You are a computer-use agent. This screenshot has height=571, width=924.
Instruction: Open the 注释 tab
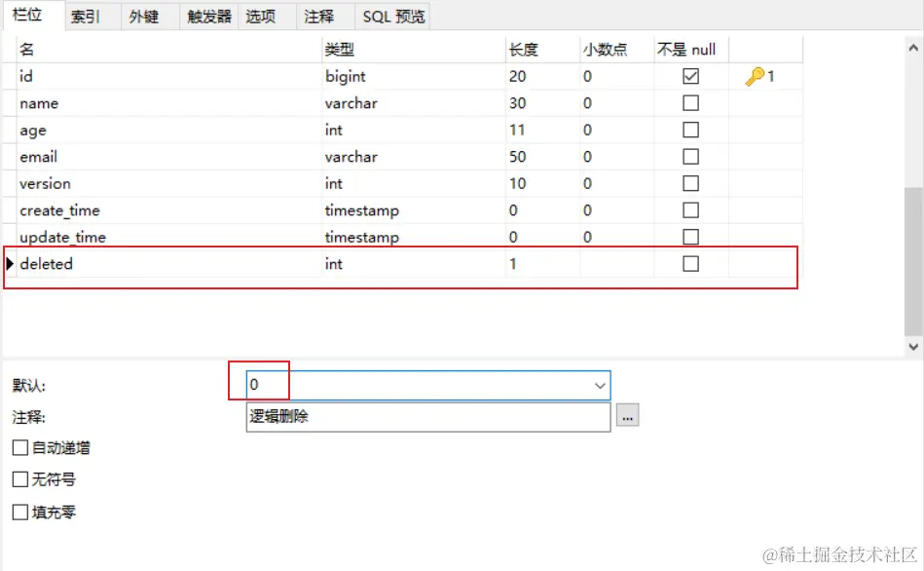[x=326, y=17]
